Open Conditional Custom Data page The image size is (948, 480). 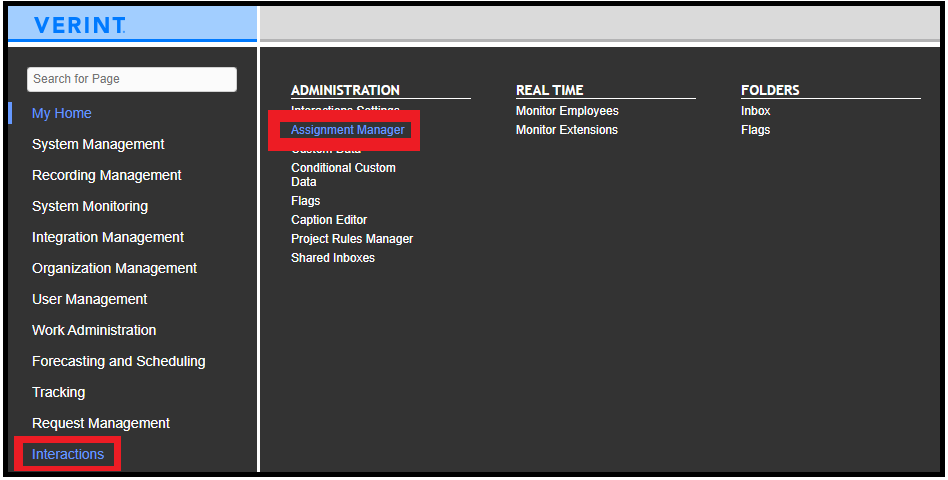tap(343, 175)
